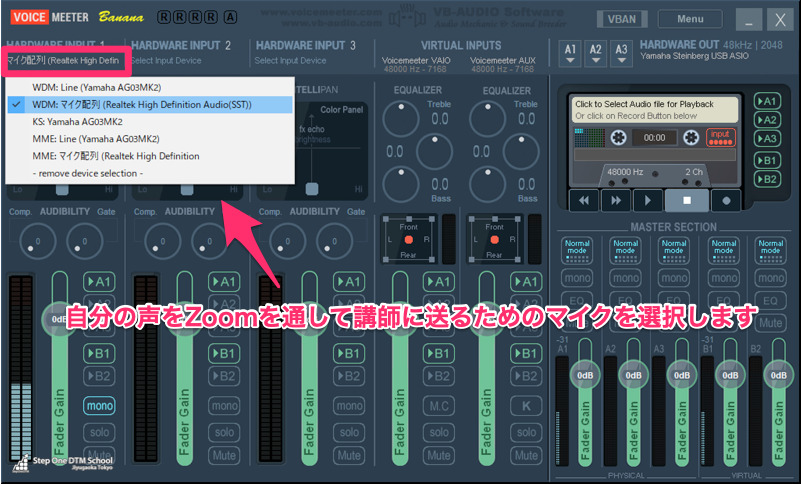Choose WDM Realtek High Definition Audio(SST) entry
Screen dimensions: 801x484
click(x=150, y=105)
